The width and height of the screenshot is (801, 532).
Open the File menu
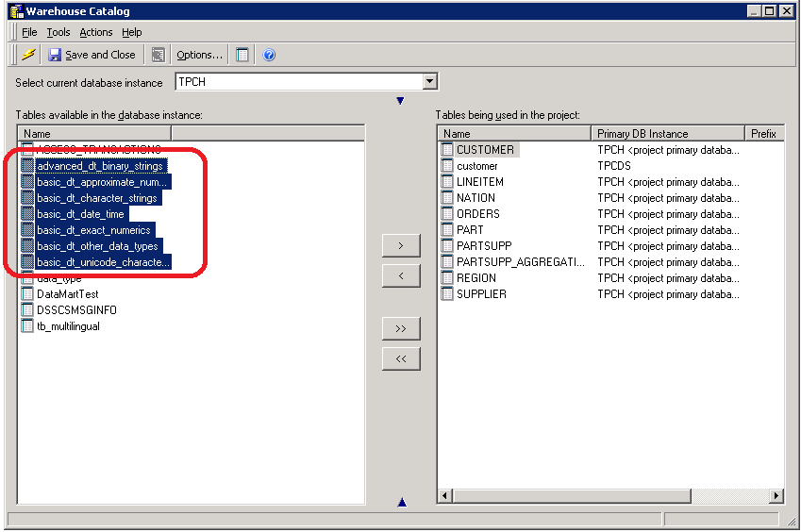coord(29,32)
